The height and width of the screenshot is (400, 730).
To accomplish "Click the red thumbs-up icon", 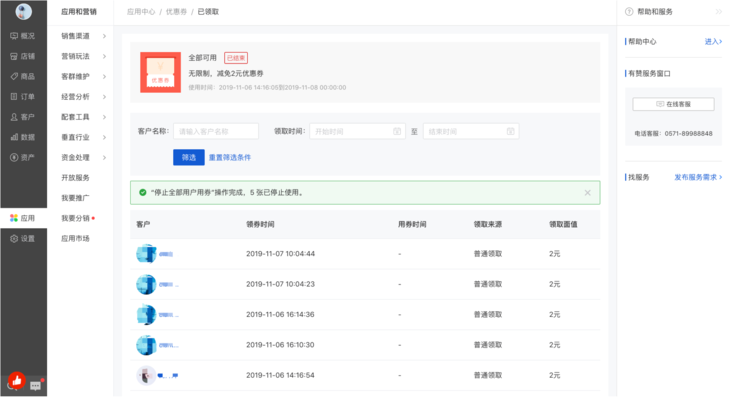I will click(x=15, y=381).
